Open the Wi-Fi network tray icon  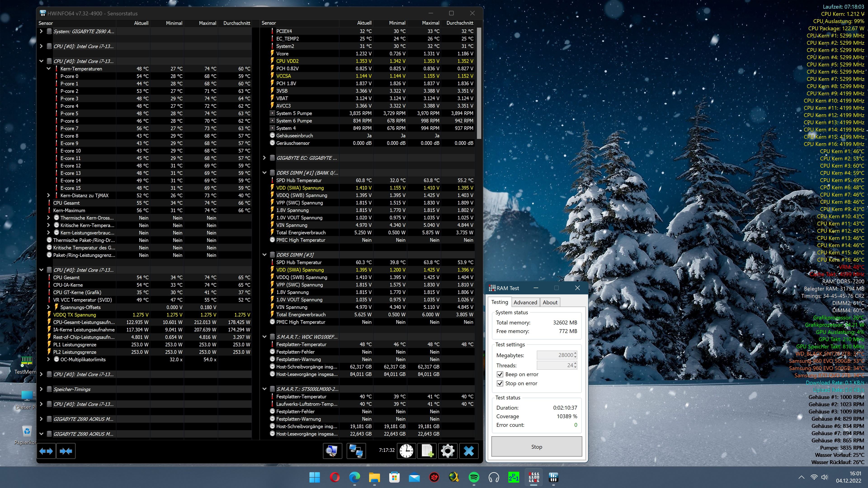(814, 477)
